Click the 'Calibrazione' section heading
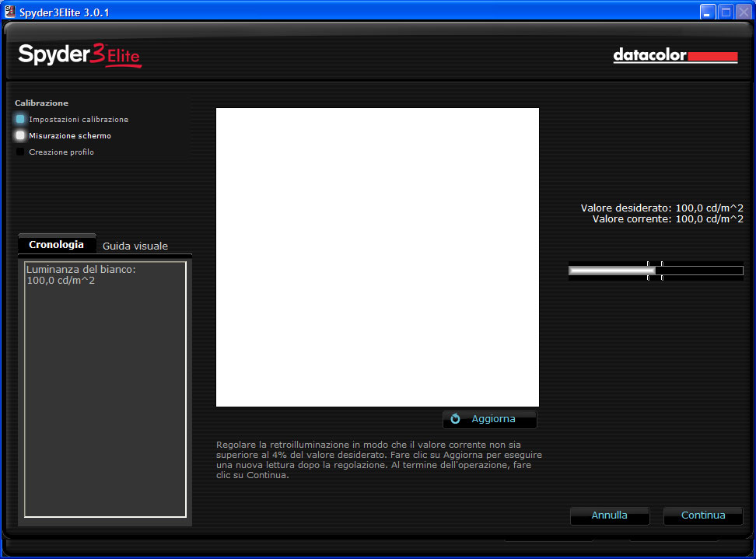756x559 pixels. click(x=41, y=103)
